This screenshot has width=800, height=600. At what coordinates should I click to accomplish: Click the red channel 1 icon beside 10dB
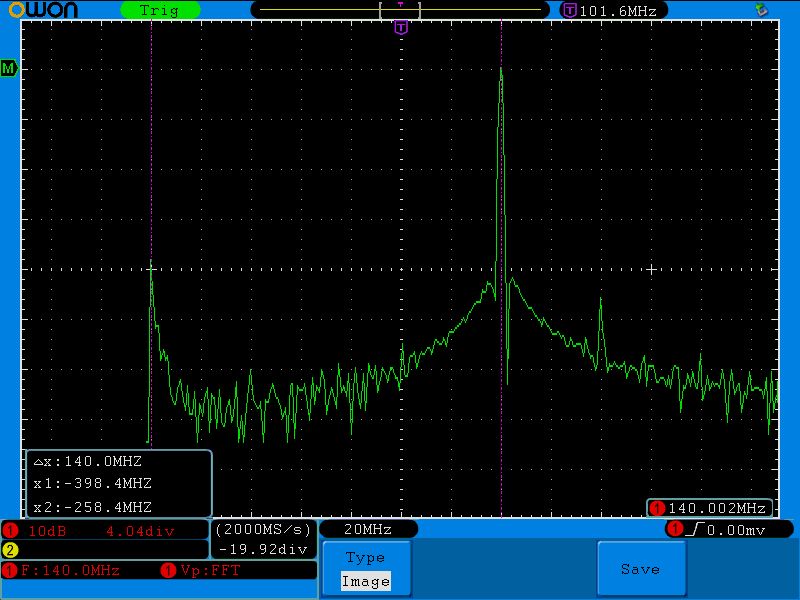10,531
